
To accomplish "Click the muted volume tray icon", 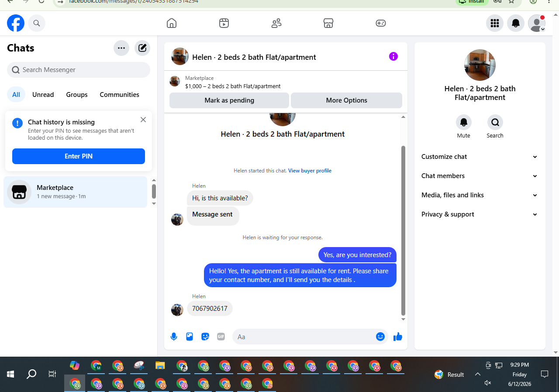I will pyautogui.click(x=488, y=383).
